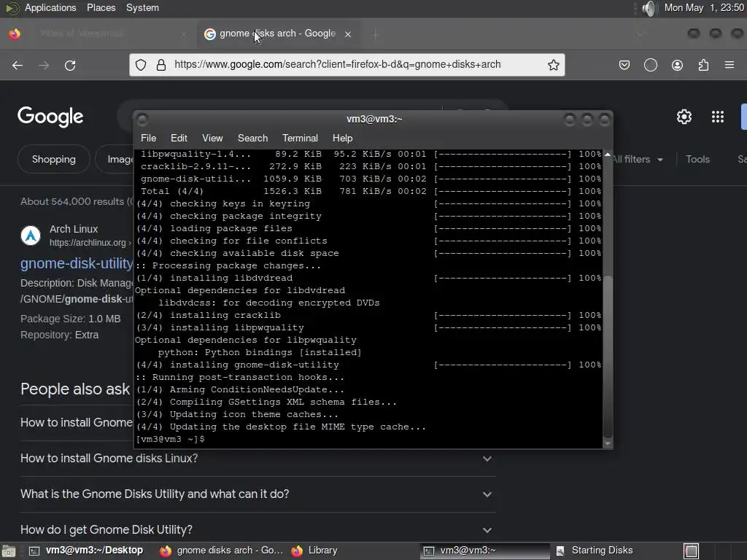Image resolution: width=747 pixels, height=560 pixels.
Task: Switch to 'gnome disks arch' taskbar entry
Action: point(222,551)
